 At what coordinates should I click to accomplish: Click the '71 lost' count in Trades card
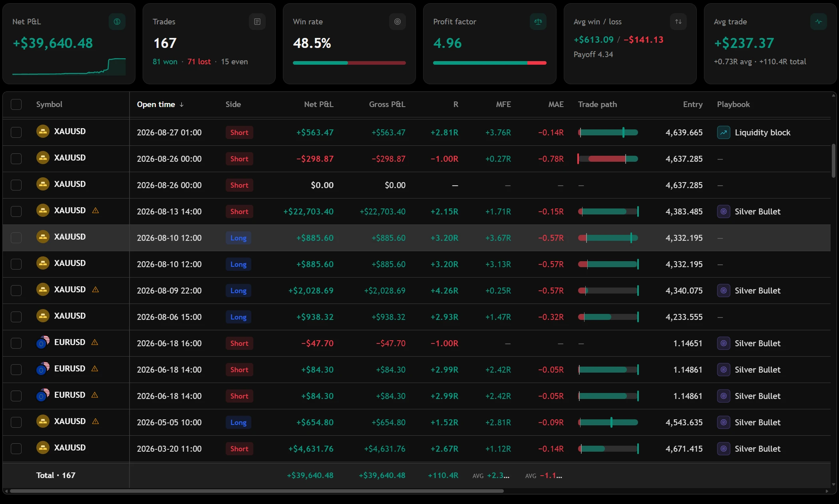tap(199, 62)
